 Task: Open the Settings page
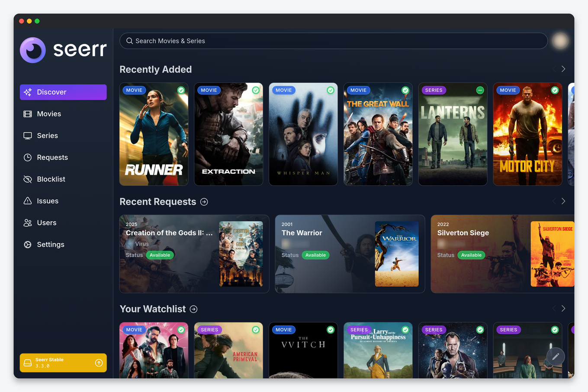pos(63,244)
